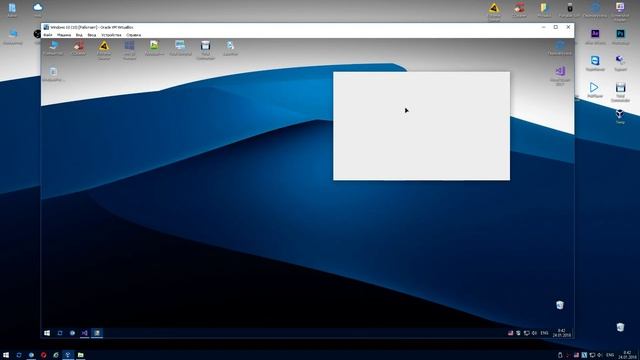Click the VM Start button

click(x=47, y=333)
